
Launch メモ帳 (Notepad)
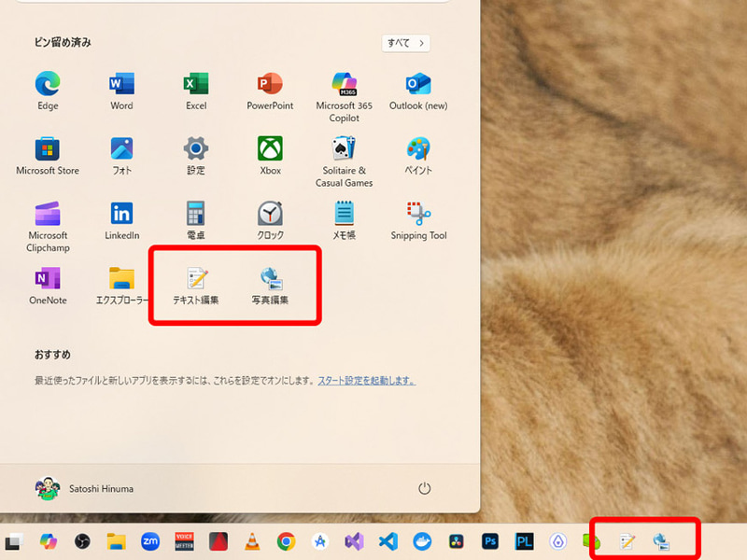coord(344,213)
